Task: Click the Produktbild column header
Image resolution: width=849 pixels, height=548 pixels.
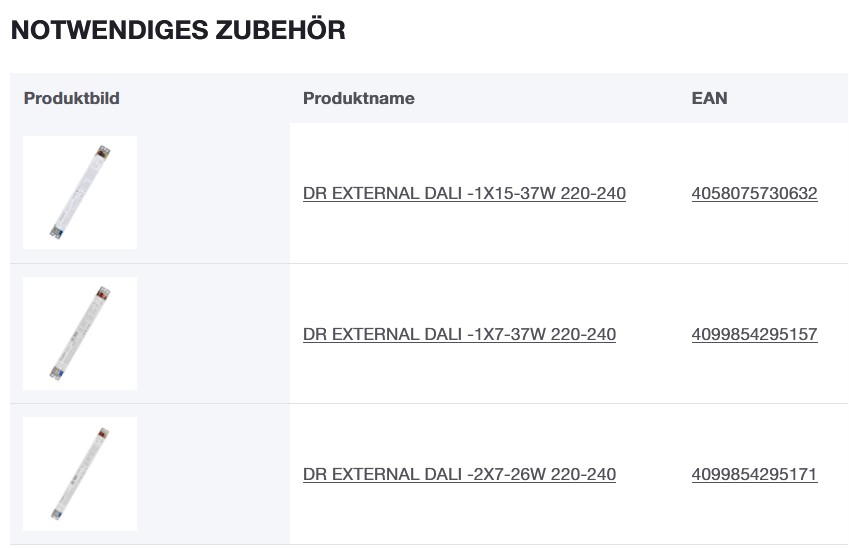Action: point(72,98)
